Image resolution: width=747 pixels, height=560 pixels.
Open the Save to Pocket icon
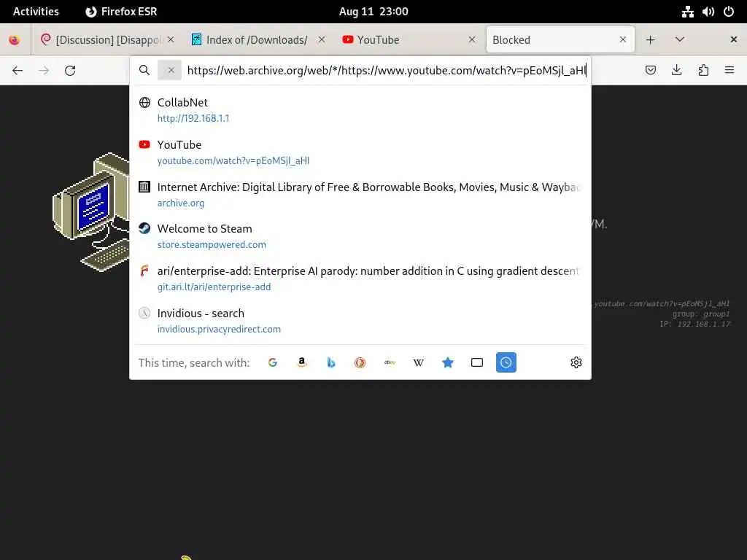pyautogui.click(x=650, y=71)
